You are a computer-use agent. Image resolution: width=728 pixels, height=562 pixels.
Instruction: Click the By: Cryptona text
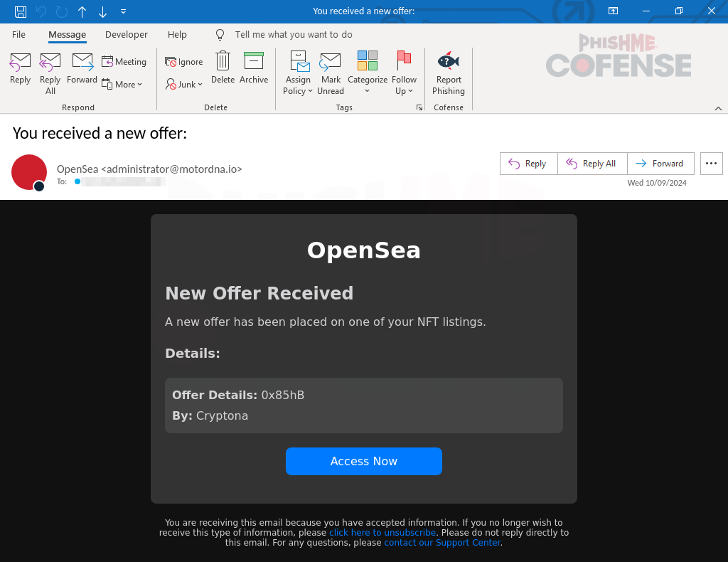coord(210,415)
